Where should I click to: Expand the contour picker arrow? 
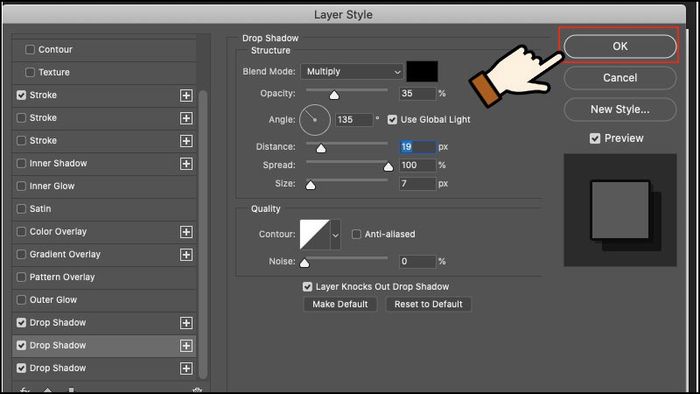(335, 234)
